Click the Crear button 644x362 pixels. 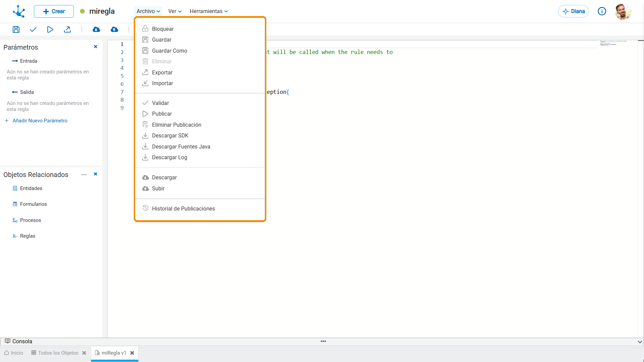[x=54, y=11]
